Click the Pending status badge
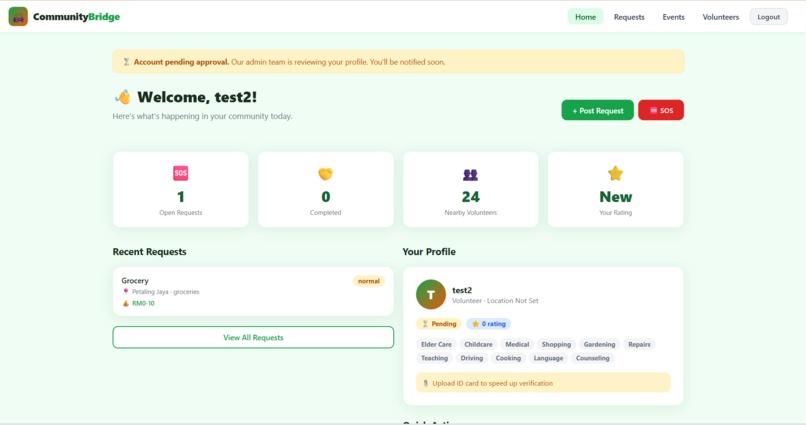 [x=438, y=324]
